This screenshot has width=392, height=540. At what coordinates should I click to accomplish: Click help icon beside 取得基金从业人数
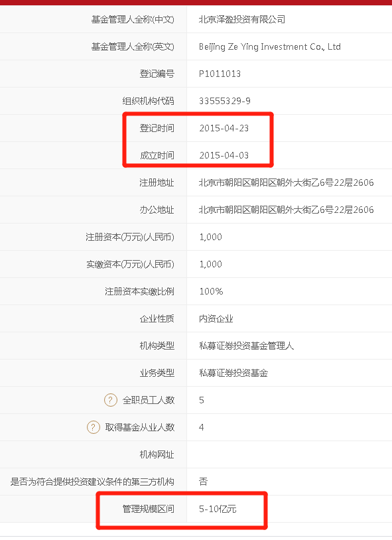tap(93, 427)
